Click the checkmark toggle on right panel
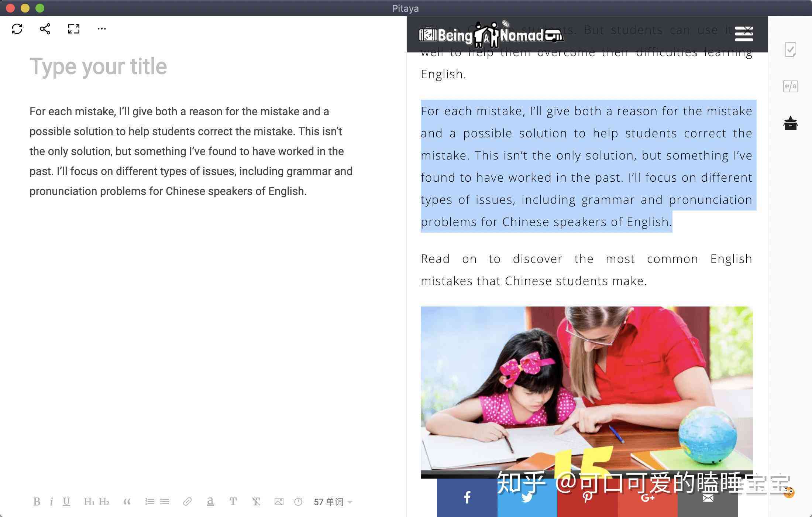 pos(792,50)
